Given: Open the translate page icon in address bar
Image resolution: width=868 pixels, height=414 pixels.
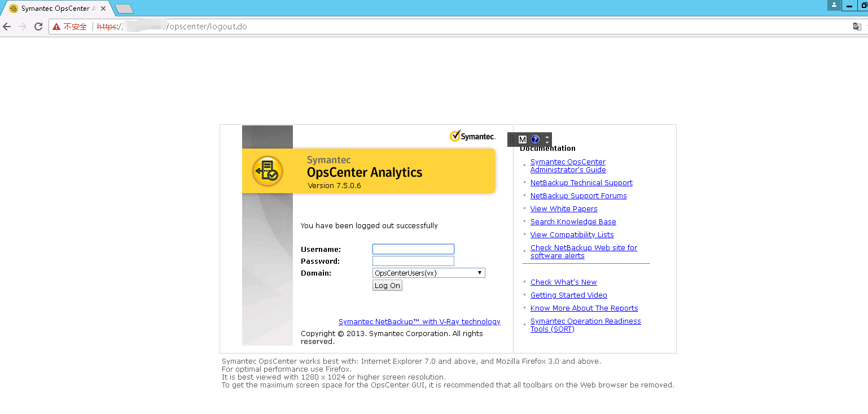Looking at the screenshot, I should 857,27.
